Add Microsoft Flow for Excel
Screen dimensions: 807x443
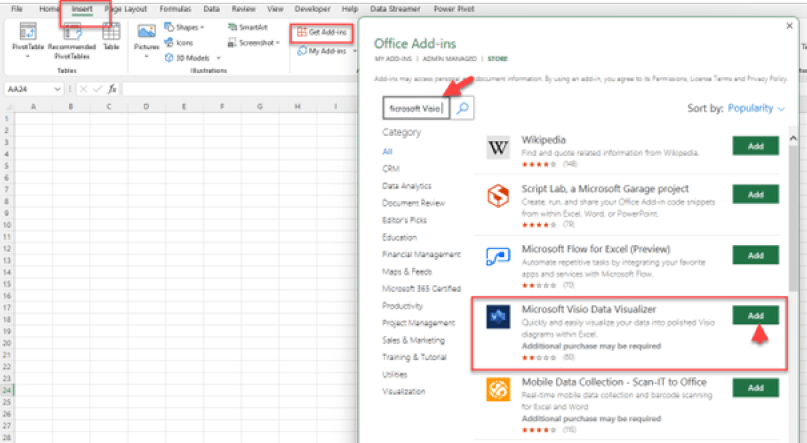coord(756,255)
